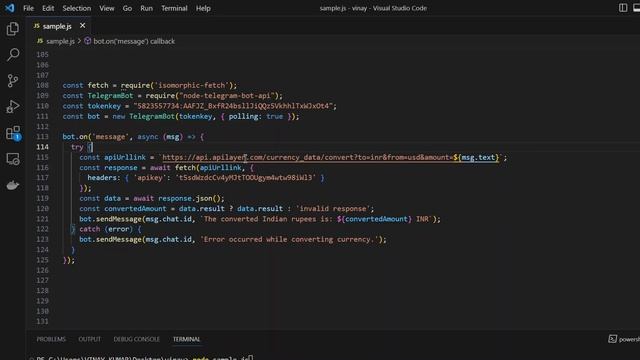Close the sample.js editor tab

tap(82, 26)
